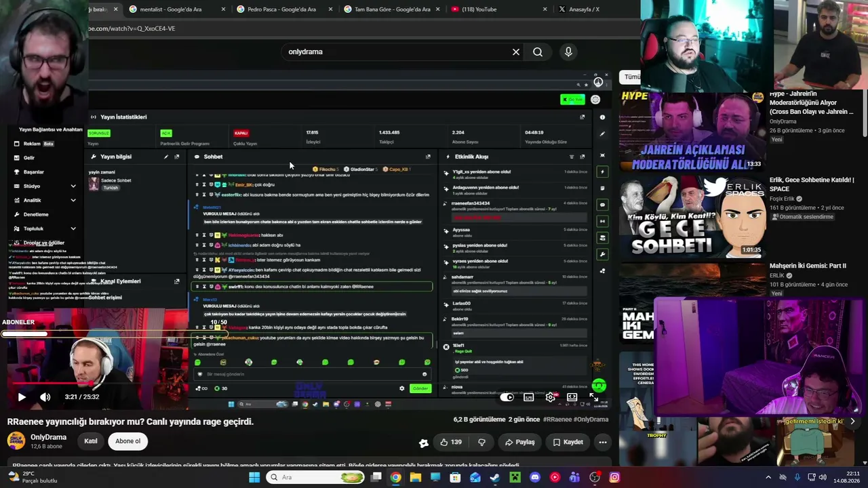Open Instagram from the taskbar
Viewport: 868px width, 488px height.
click(x=614, y=477)
